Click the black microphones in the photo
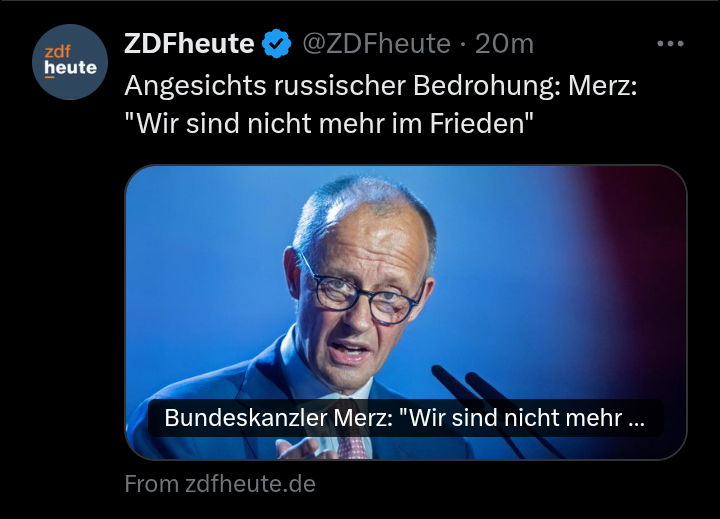This screenshot has height=519, width=720. 496,409
